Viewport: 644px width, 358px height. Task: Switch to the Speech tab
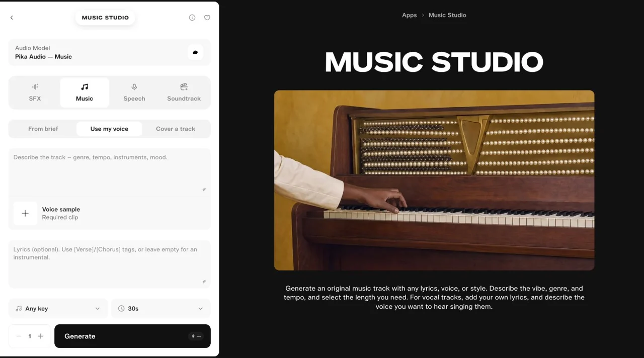pos(134,93)
